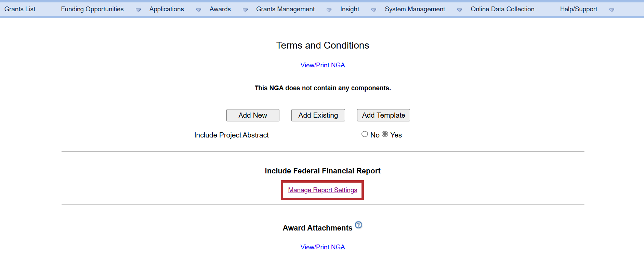Select No for Include Project Abstract
This screenshot has height=263, width=644.
[x=365, y=134]
